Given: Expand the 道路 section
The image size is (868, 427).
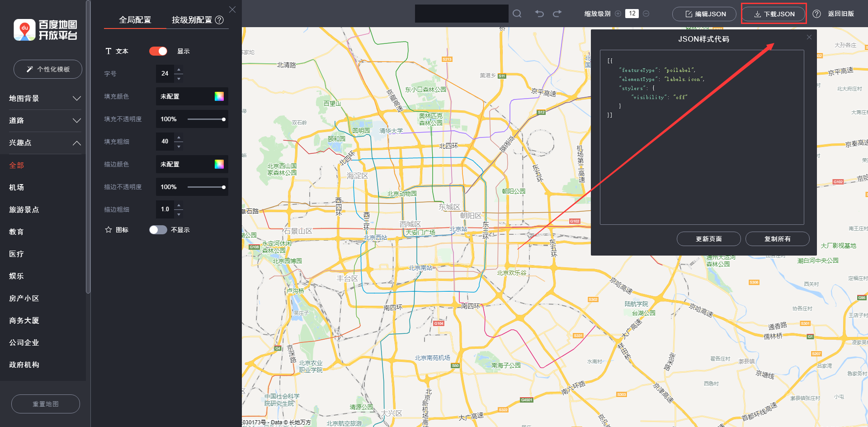Looking at the screenshot, I should pos(45,120).
